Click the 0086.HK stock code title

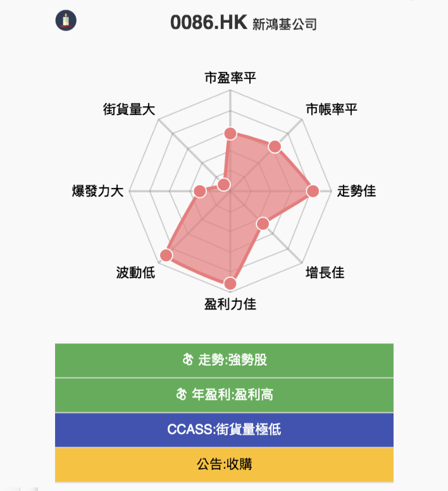[209, 23]
